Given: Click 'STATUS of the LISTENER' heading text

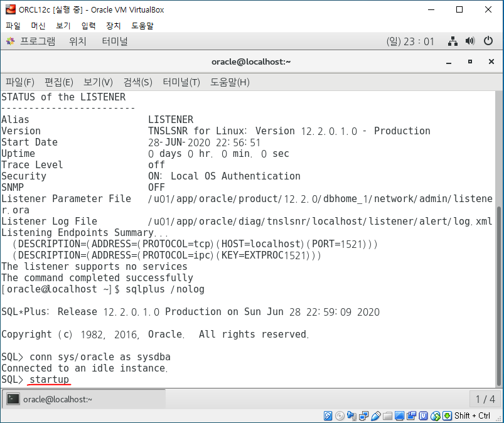Looking at the screenshot, I should (x=63, y=97).
